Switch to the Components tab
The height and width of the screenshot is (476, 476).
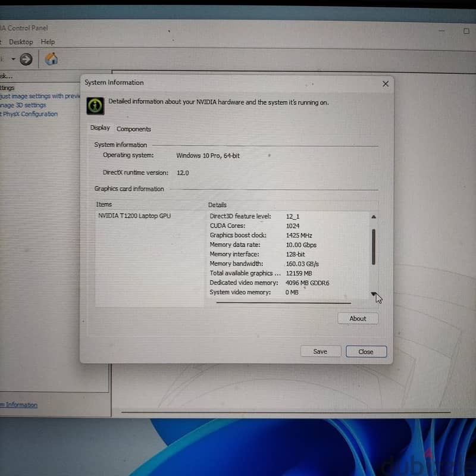[133, 129]
